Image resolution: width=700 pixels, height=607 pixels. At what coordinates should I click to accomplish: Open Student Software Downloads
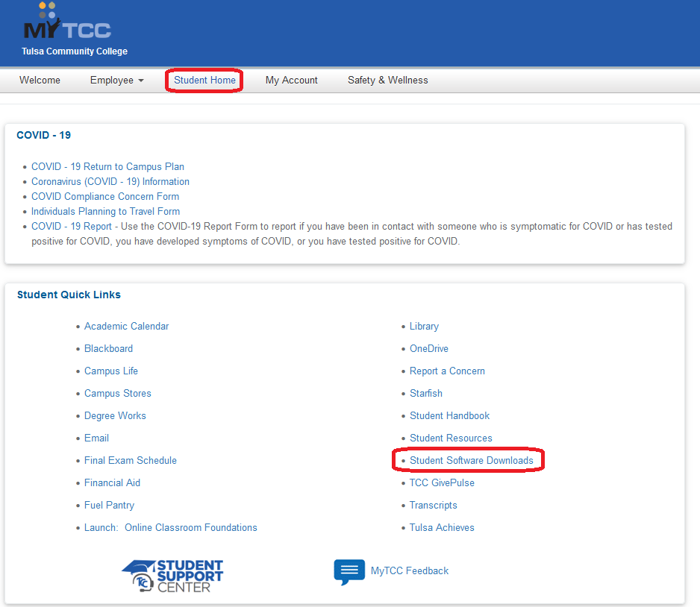pyautogui.click(x=472, y=460)
